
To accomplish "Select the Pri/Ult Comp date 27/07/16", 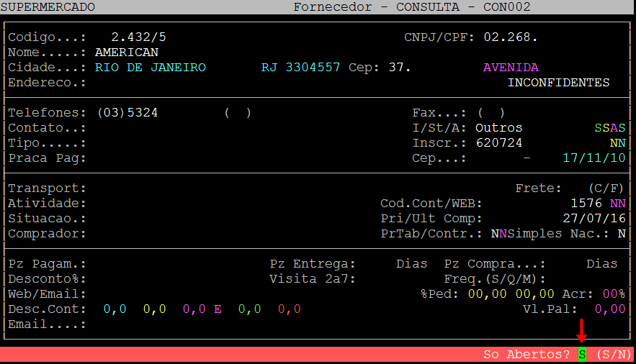I will click(594, 219).
